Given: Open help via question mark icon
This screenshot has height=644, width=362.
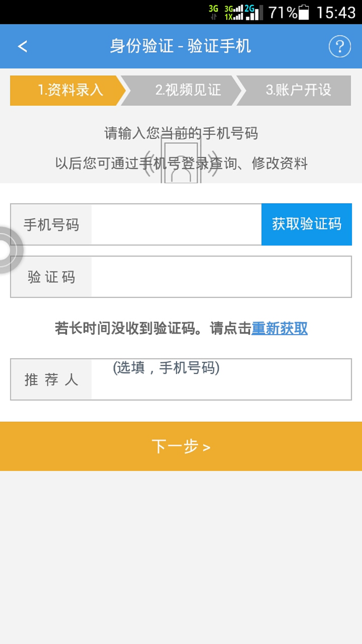Looking at the screenshot, I should click(x=340, y=46).
